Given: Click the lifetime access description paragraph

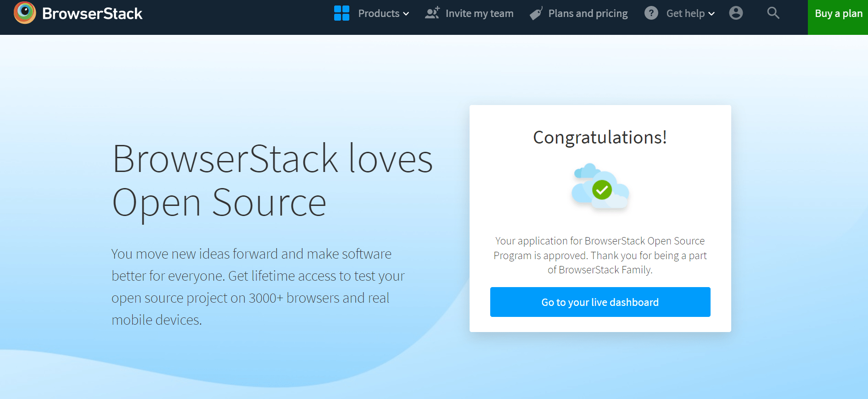Looking at the screenshot, I should point(258,287).
